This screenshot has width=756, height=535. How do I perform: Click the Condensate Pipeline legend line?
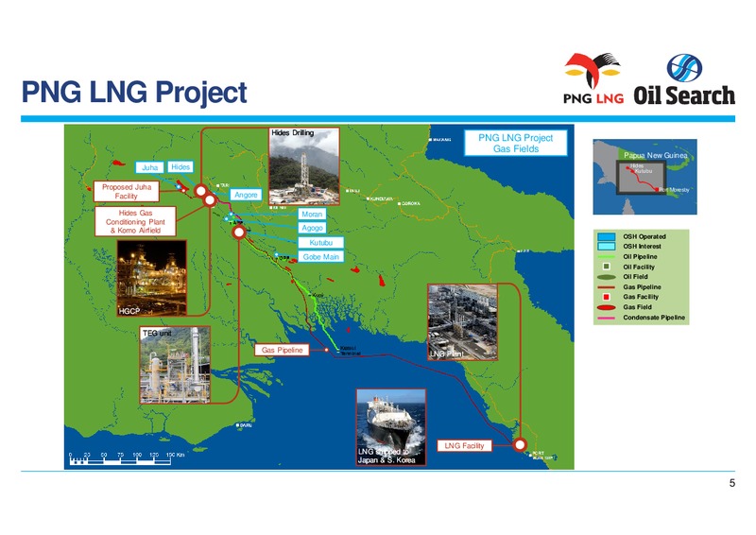point(606,318)
